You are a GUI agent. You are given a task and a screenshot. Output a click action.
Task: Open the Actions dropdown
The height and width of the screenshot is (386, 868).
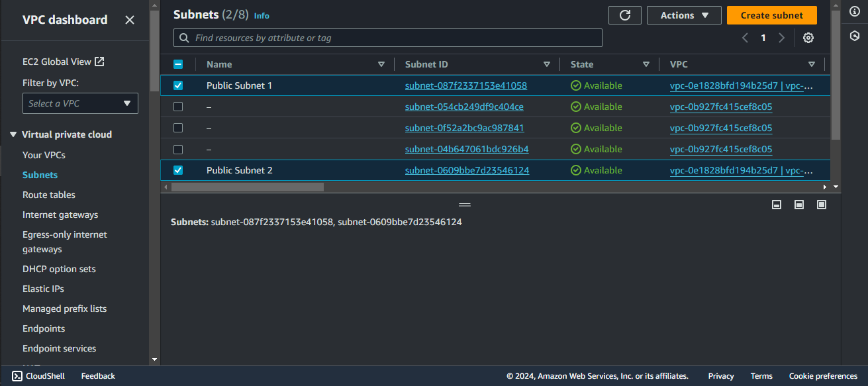tap(684, 15)
